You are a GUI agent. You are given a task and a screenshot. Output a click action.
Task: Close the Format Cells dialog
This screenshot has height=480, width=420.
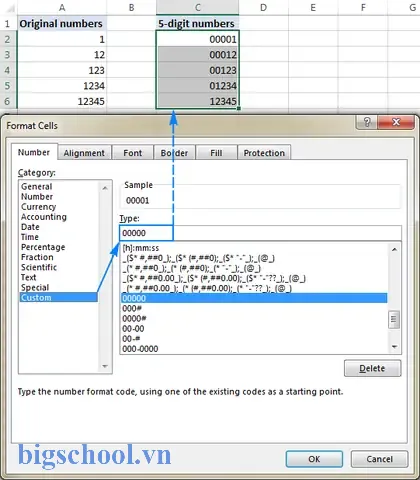(x=396, y=122)
